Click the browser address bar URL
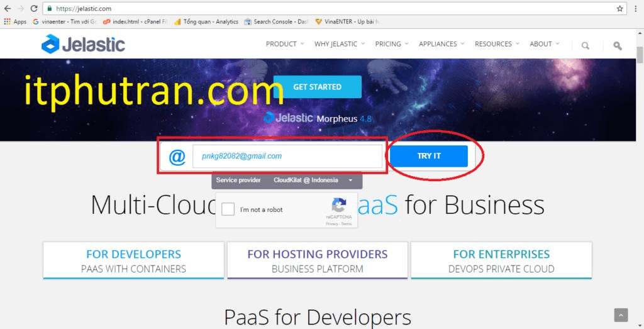Viewport: 644px width, 329px height. pos(84,8)
